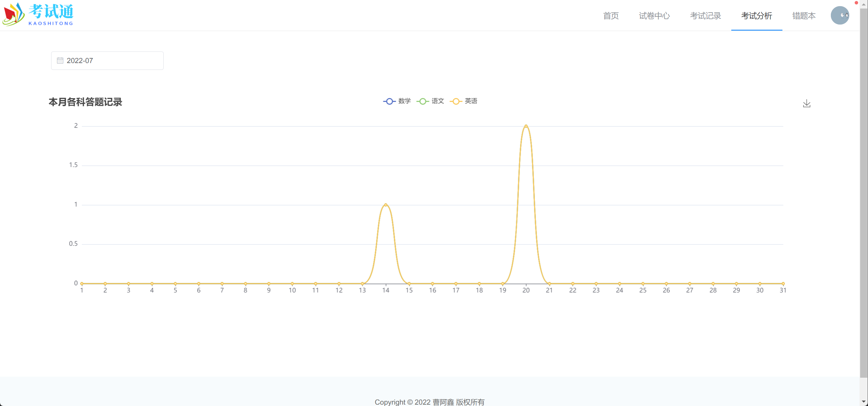The image size is (868, 406).
Task: Click the yellow 英语 legend circle marker
Action: (x=456, y=101)
